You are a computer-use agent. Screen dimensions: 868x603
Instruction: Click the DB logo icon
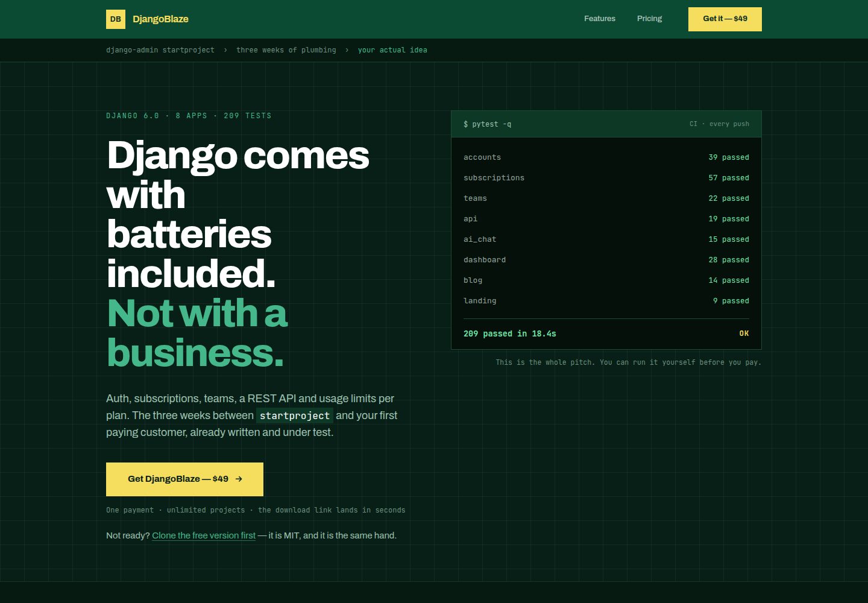pyautogui.click(x=116, y=19)
